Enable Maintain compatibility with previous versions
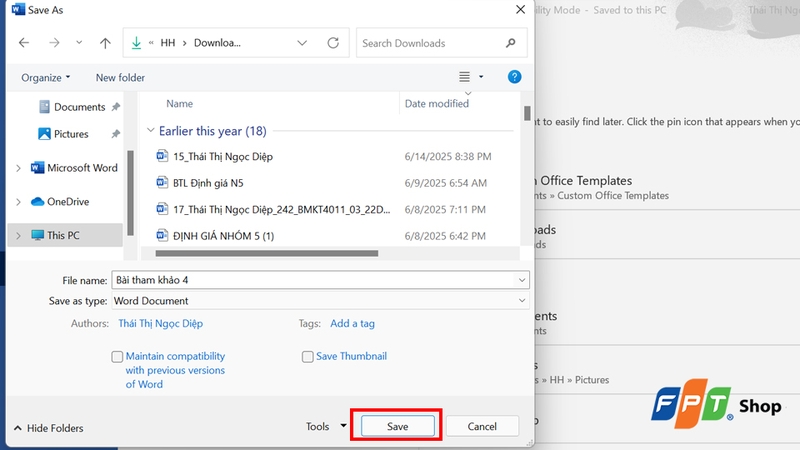The image size is (800, 450). 118,356
